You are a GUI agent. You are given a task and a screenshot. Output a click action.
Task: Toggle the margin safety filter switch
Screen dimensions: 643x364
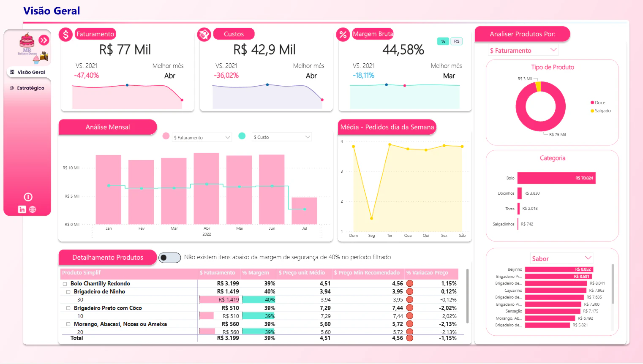tap(169, 258)
